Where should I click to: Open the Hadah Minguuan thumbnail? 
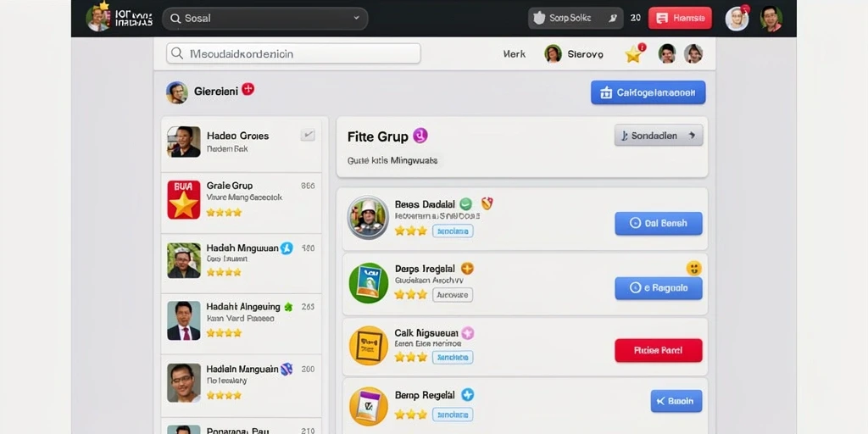click(184, 260)
